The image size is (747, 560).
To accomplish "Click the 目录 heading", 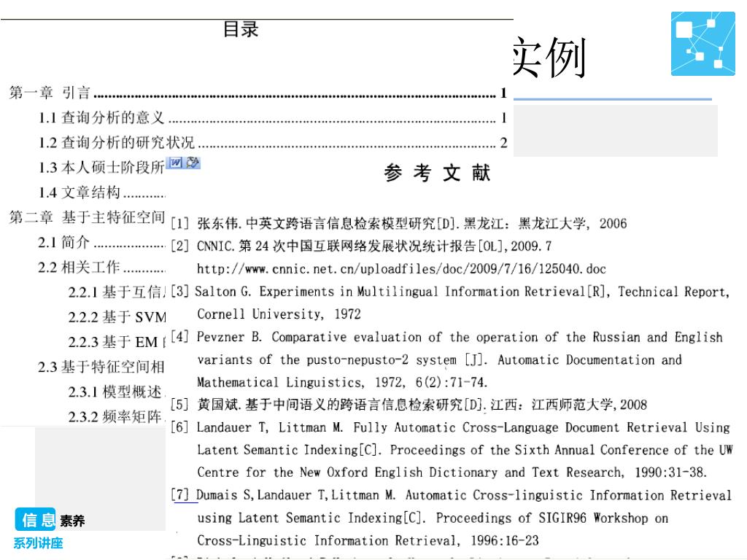I will coord(241,29).
